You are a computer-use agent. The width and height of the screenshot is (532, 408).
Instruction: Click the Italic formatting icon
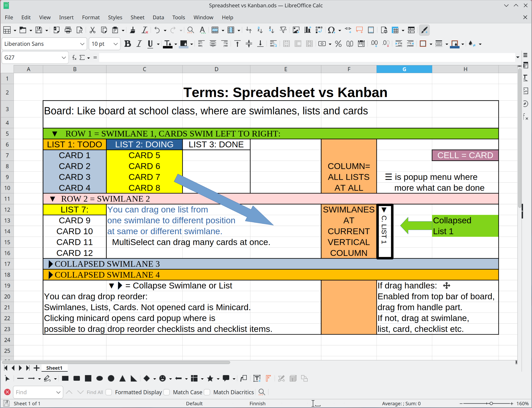coord(139,44)
